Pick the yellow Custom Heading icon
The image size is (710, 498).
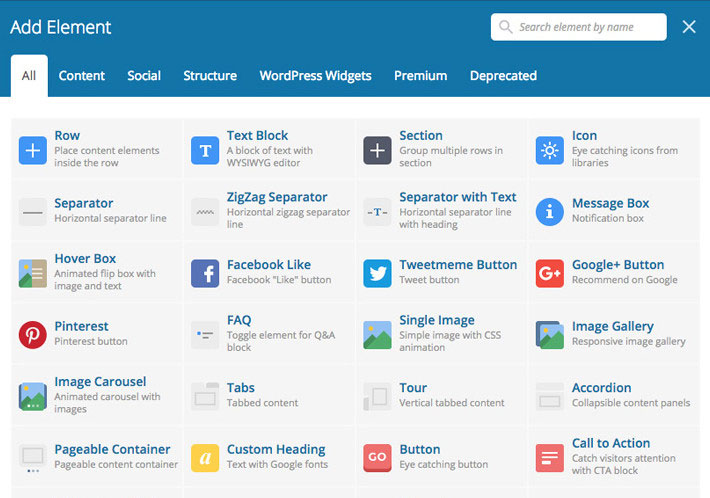click(x=205, y=457)
